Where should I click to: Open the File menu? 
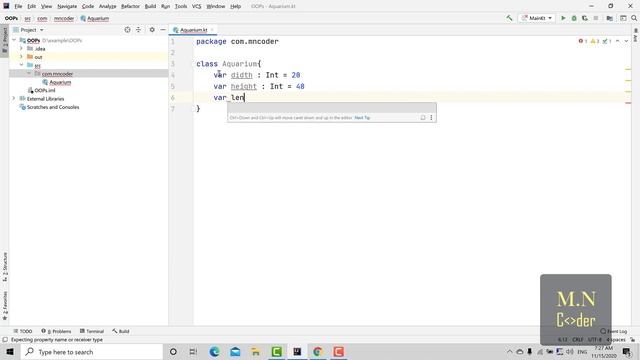coord(18,6)
